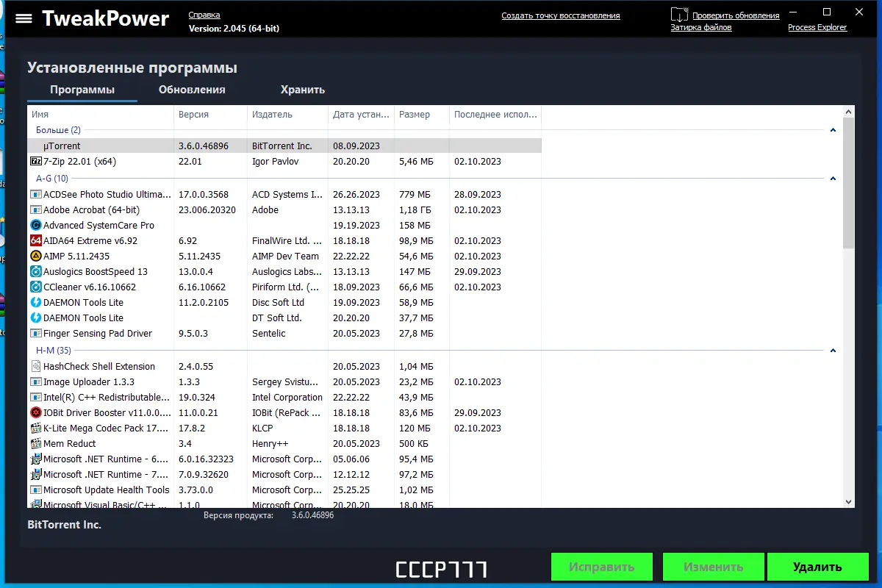Image resolution: width=882 pixels, height=588 pixels.
Task: Click size cell 500 КБ
Action: (x=416, y=444)
